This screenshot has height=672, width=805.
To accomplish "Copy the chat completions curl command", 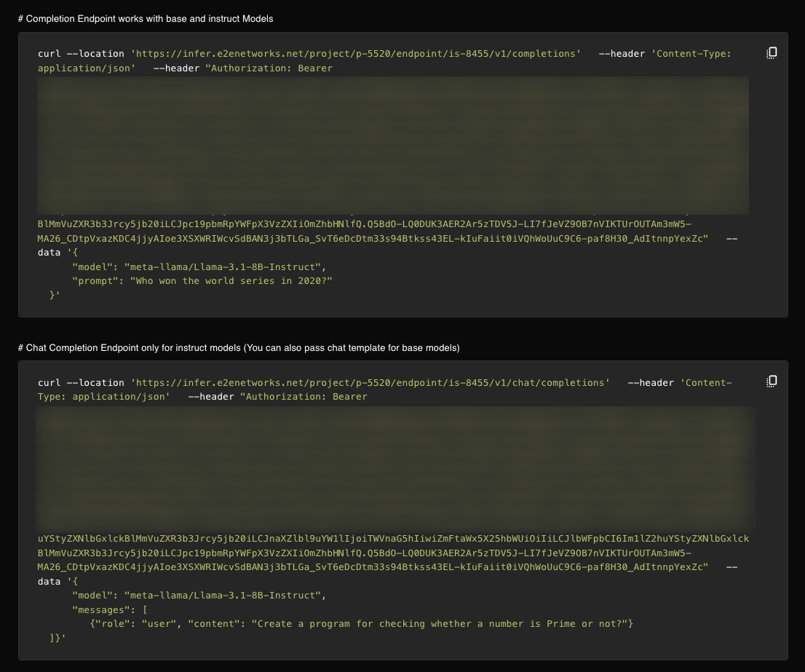I will coord(772,381).
